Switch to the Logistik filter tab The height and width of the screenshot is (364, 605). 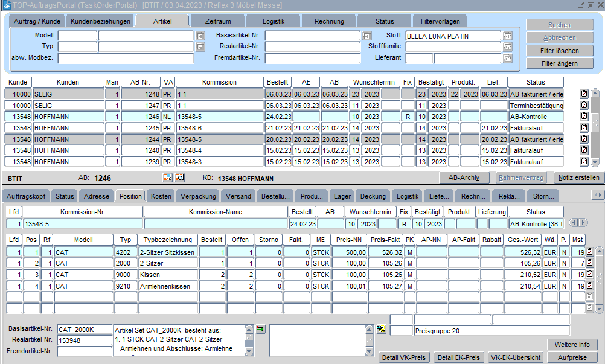point(274,21)
